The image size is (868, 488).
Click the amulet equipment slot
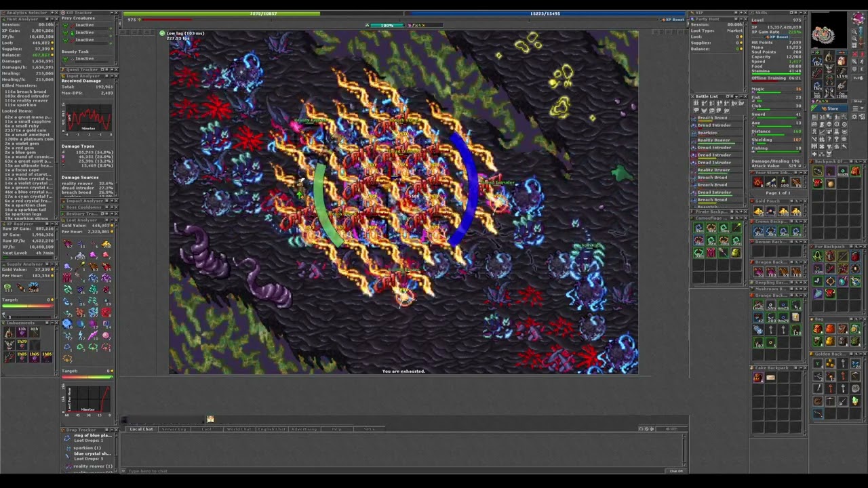coord(817,61)
